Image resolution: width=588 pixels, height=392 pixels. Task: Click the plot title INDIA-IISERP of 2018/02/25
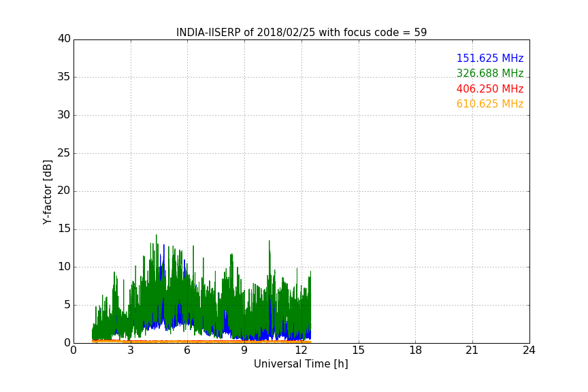301,33
